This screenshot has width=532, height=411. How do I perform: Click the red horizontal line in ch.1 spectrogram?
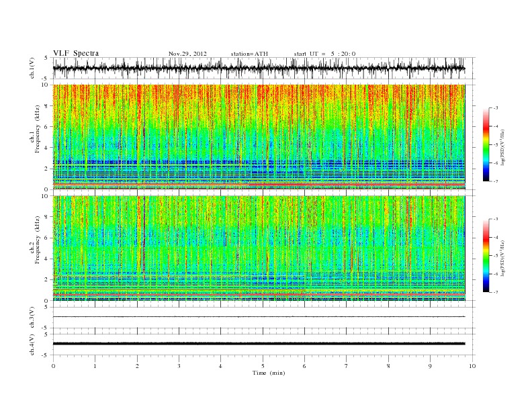(x=259, y=185)
